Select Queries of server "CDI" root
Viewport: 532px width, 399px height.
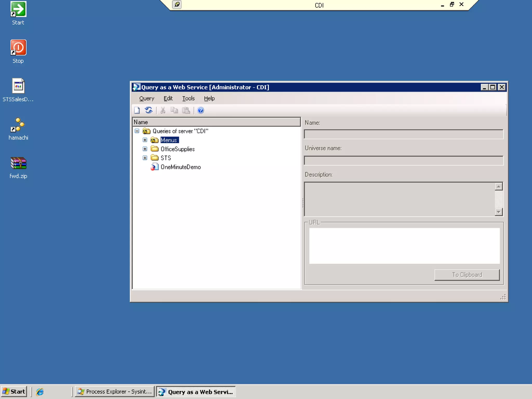[180, 131]
